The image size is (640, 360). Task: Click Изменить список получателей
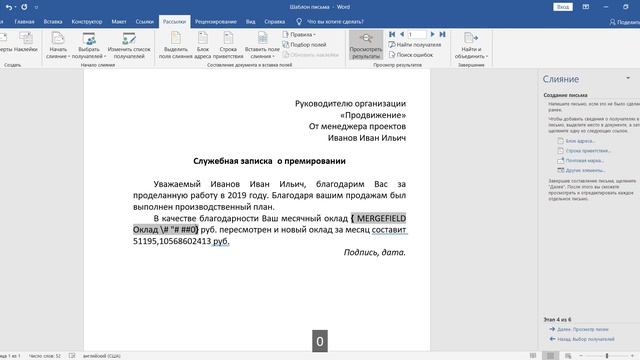point(129,45)
